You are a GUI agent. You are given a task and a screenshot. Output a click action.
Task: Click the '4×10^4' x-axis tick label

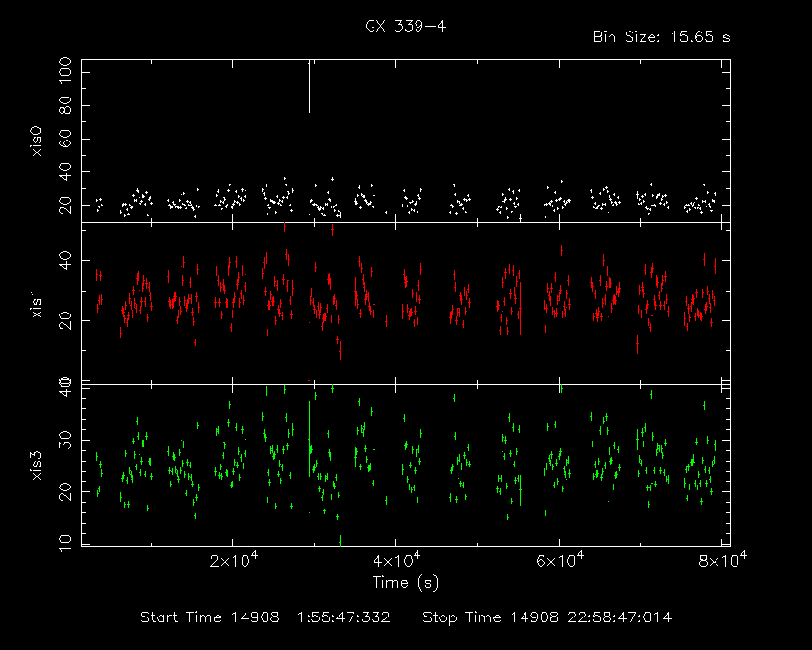396,560
